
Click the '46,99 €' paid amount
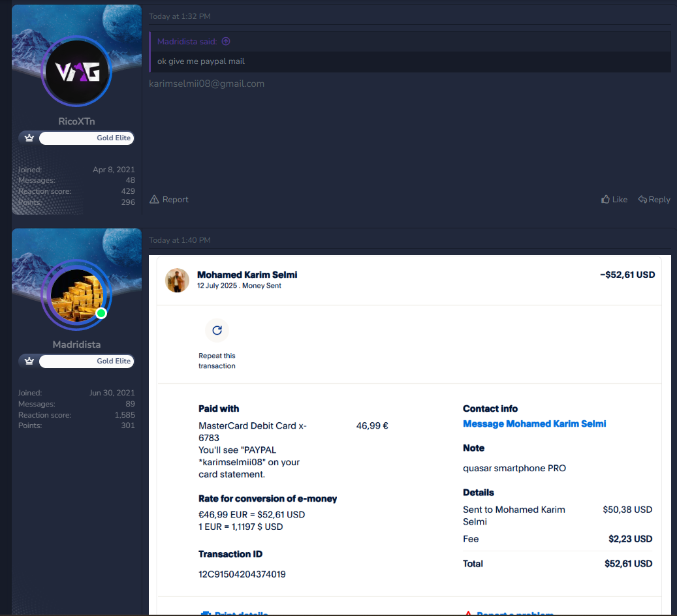coord(372,426)
